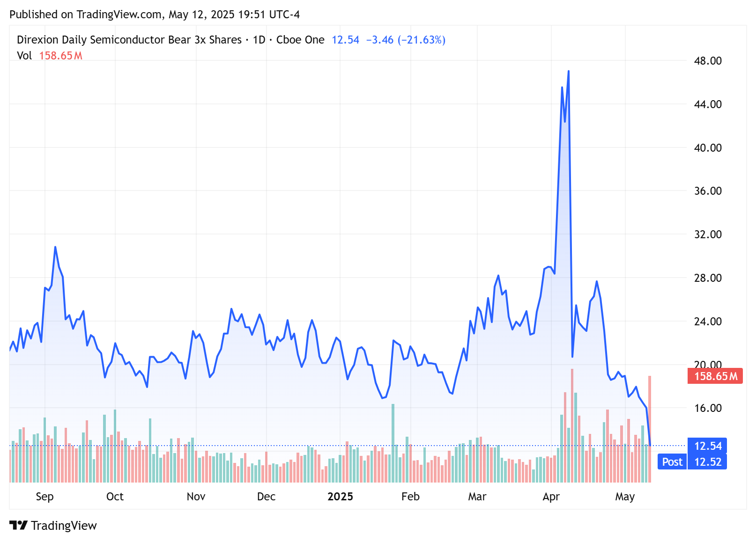The width and height of the screenshot is (756, 542).
Task: Click the last red volume bar in May
Action: click(x=650, y=429)
